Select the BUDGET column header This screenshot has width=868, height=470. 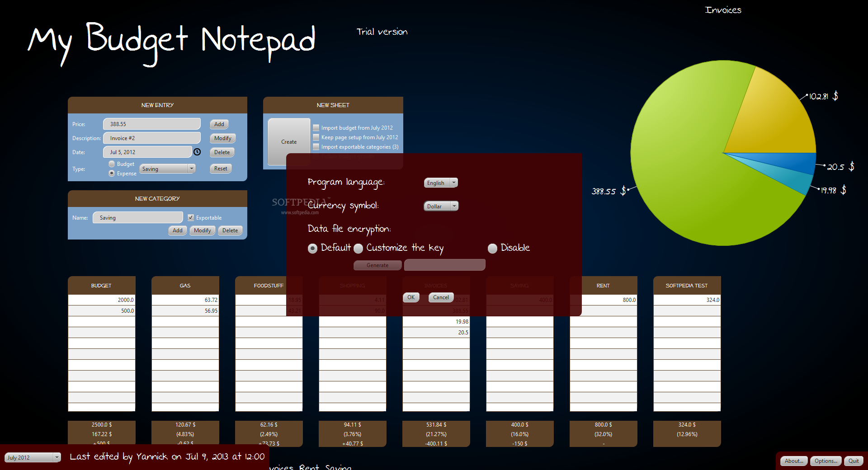coord(101,285)
